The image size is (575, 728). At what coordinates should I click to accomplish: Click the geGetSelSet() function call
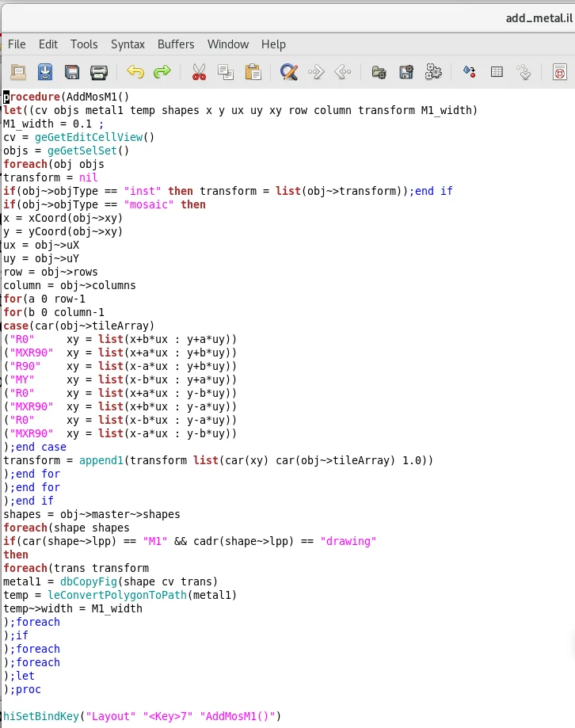click(x=88, y=151)
